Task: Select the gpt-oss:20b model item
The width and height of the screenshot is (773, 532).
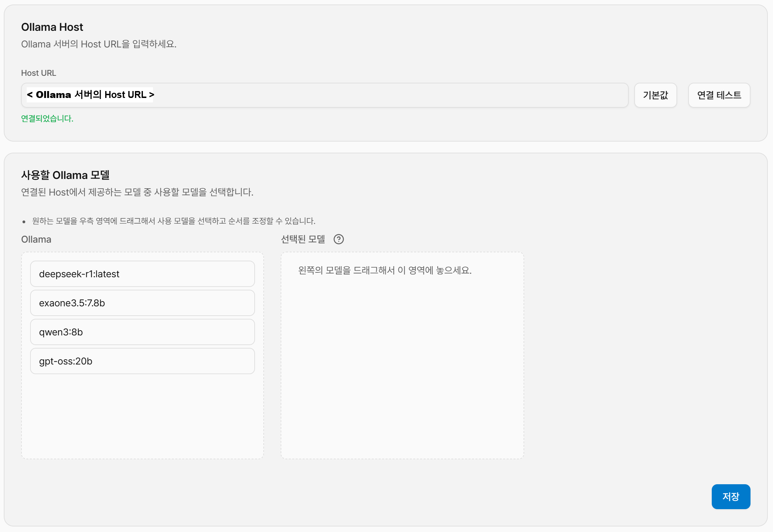Action: coord(143,361)
